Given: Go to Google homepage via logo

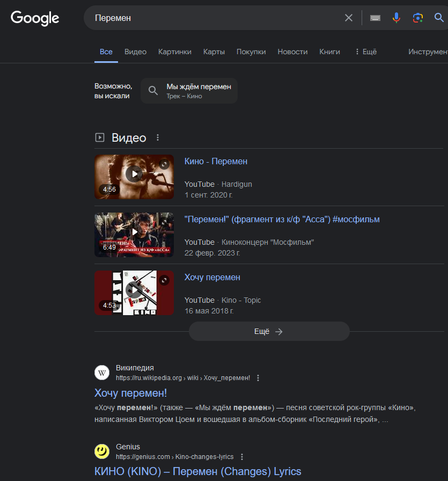Looking at the screenshot, I should coord(35,18).
